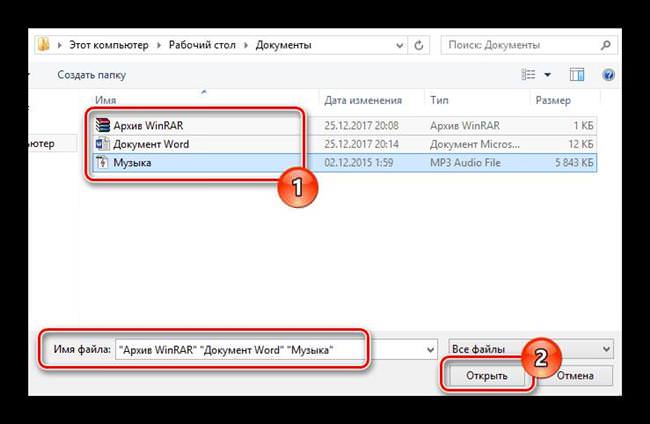
Task: Click Создать папку button
Action: (x=91, y=75)
